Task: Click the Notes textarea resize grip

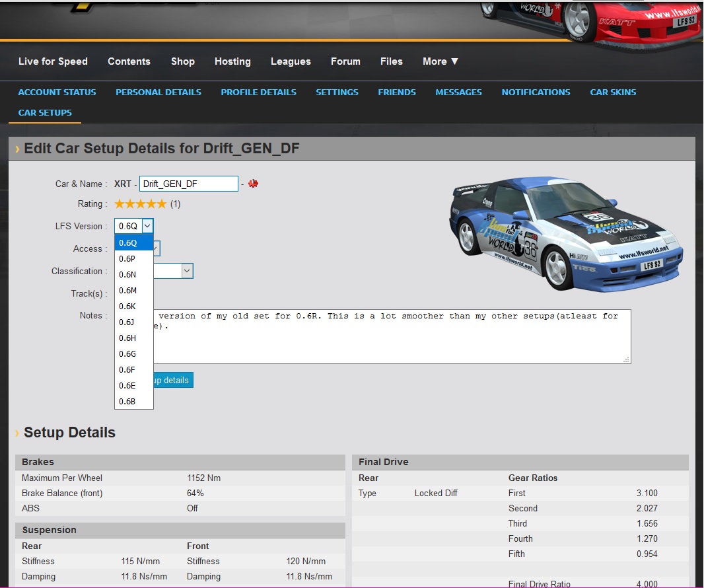Action: coord(626,359)
